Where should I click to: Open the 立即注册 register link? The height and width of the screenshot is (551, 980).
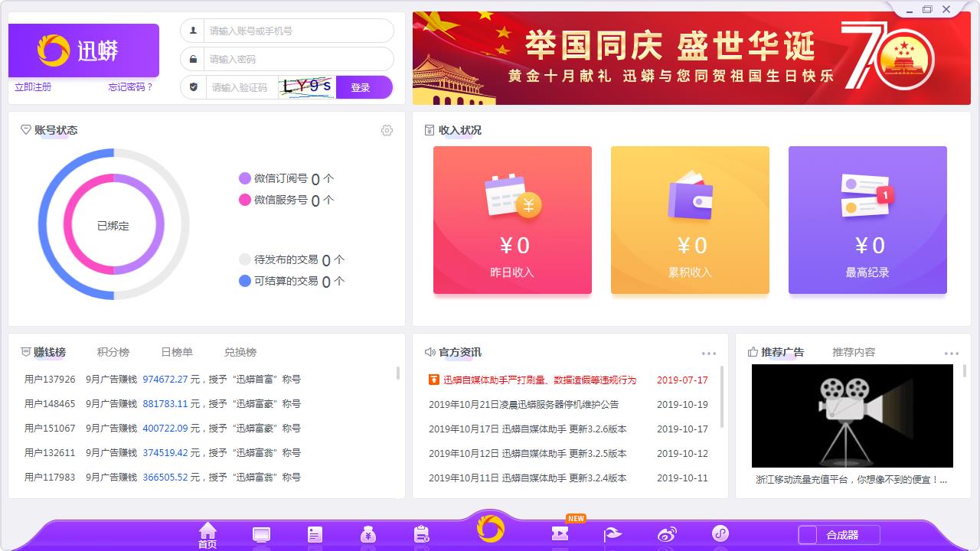tap(33, 87)
